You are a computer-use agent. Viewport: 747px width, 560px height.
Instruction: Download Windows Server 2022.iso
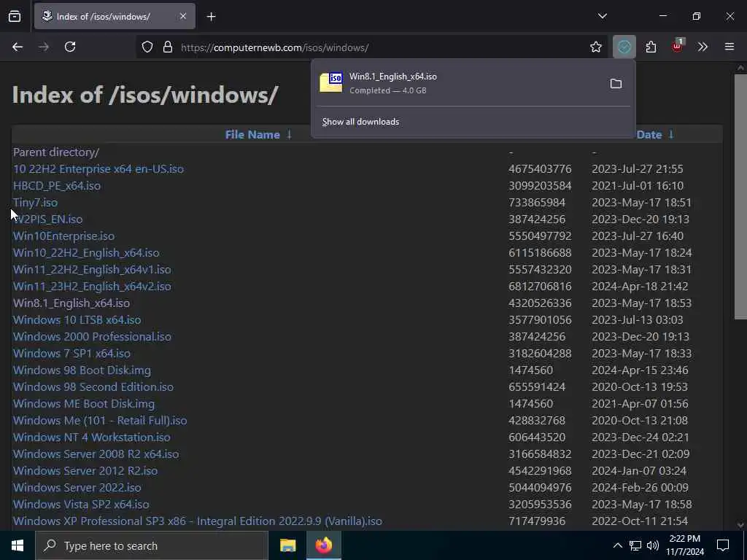click(x=77, y=488)
